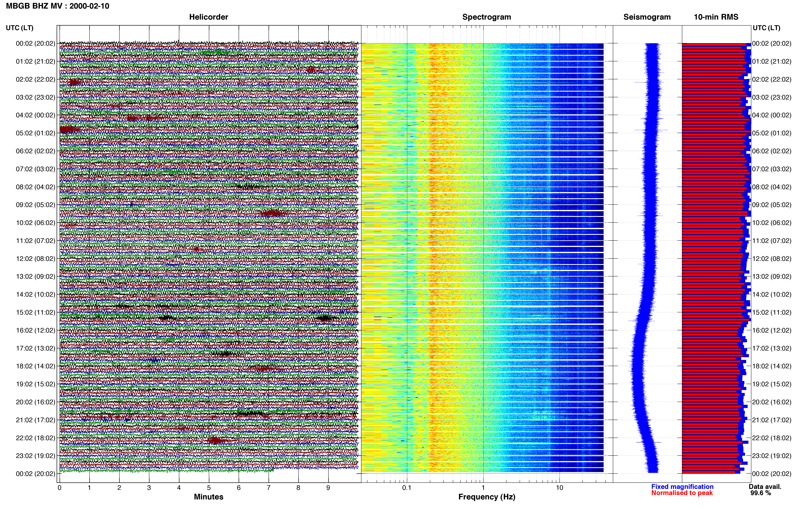Screen dimensions: 812x508
Task: Click right time label '09:02 (05:02)'
Action: [x=772, y=205]
